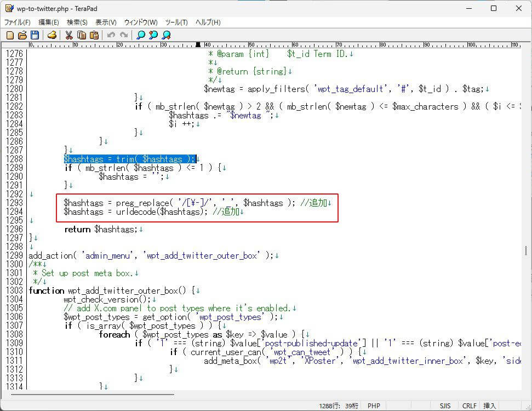Click the Print toolbar icon

52,35
